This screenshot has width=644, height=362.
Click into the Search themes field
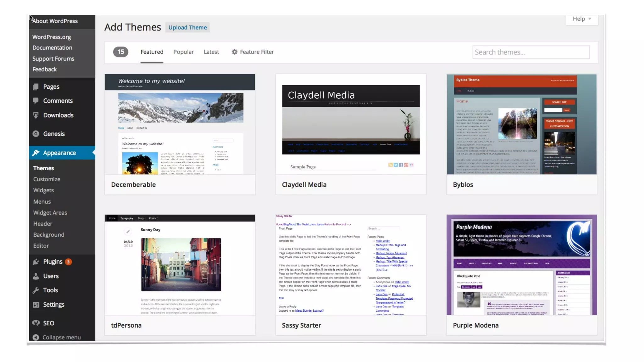tap(530, 52)
